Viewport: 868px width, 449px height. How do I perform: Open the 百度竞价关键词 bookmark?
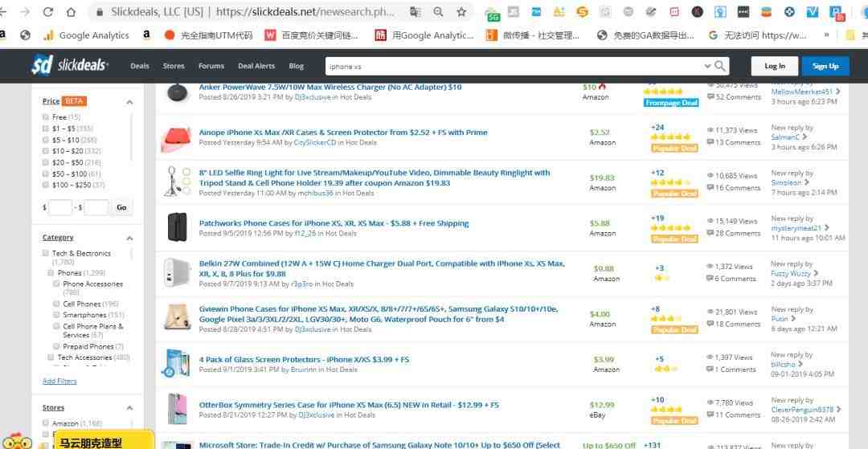click(311, 35)
